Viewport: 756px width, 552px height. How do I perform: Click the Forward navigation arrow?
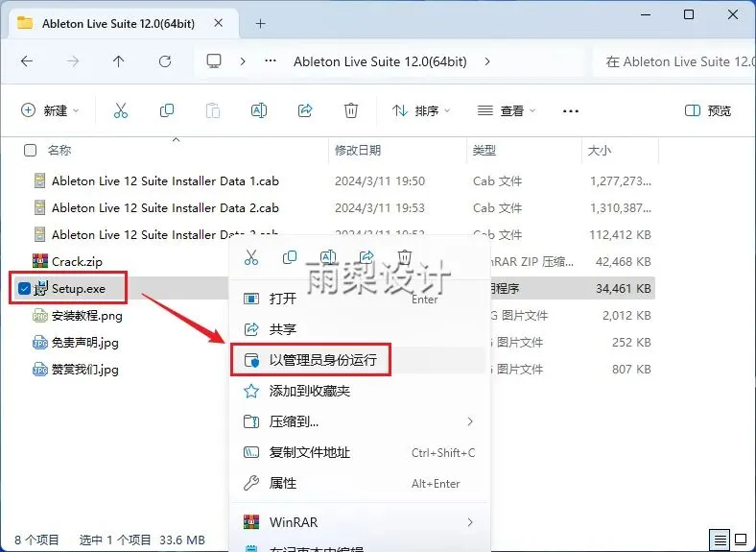[x=73, y=61]
